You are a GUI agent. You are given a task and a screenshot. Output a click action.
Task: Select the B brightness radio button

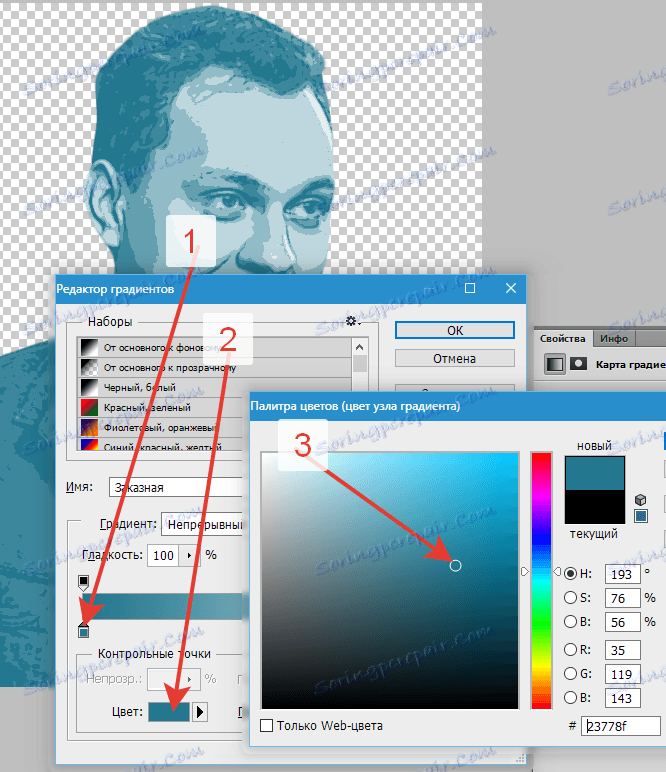(571, 622)
